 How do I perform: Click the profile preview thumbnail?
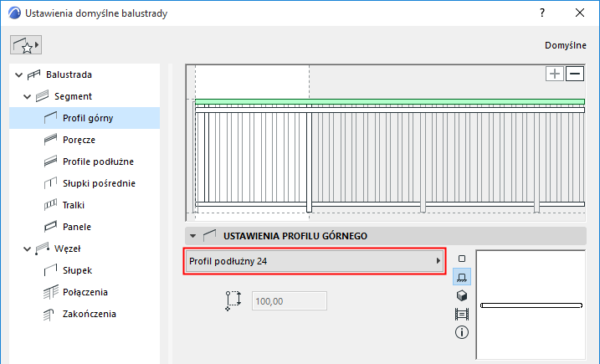tap(531, 305)
